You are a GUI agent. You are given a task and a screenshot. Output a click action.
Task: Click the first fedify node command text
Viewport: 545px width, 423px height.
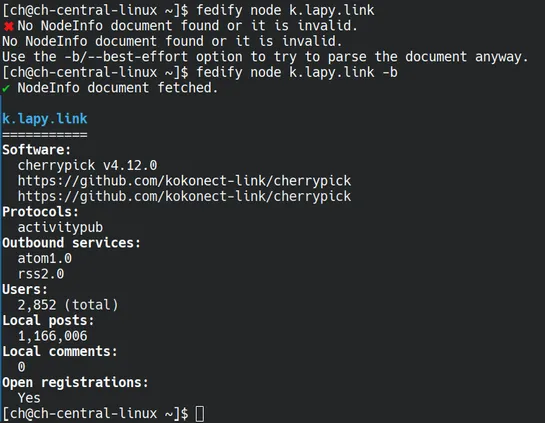click(x=285, y=10)
